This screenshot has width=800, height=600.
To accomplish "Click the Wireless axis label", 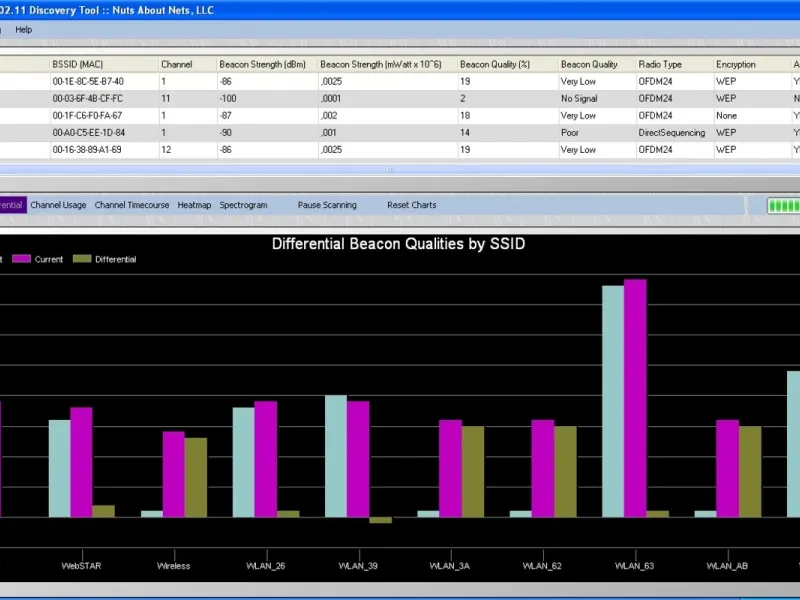I will point(173,566).
